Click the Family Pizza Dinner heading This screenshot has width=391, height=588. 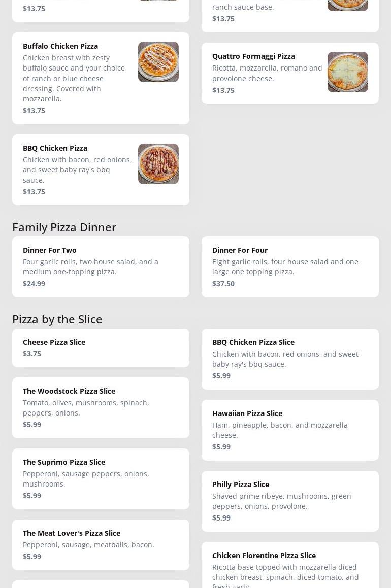(64, 227)
